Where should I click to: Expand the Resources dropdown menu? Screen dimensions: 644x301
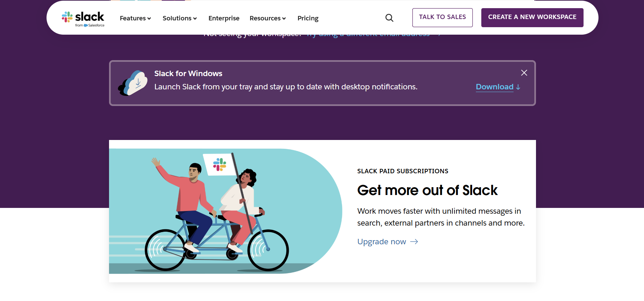coord(268,18)
